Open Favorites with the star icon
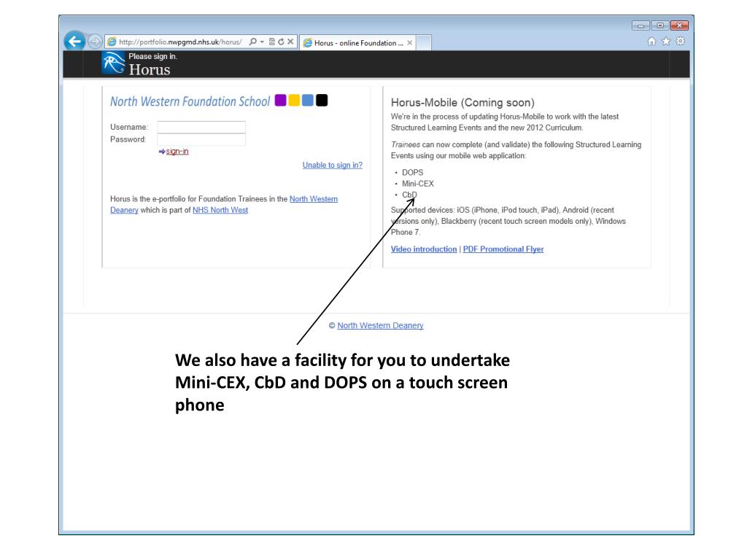 pyautogui.click(x=666, y=42)
